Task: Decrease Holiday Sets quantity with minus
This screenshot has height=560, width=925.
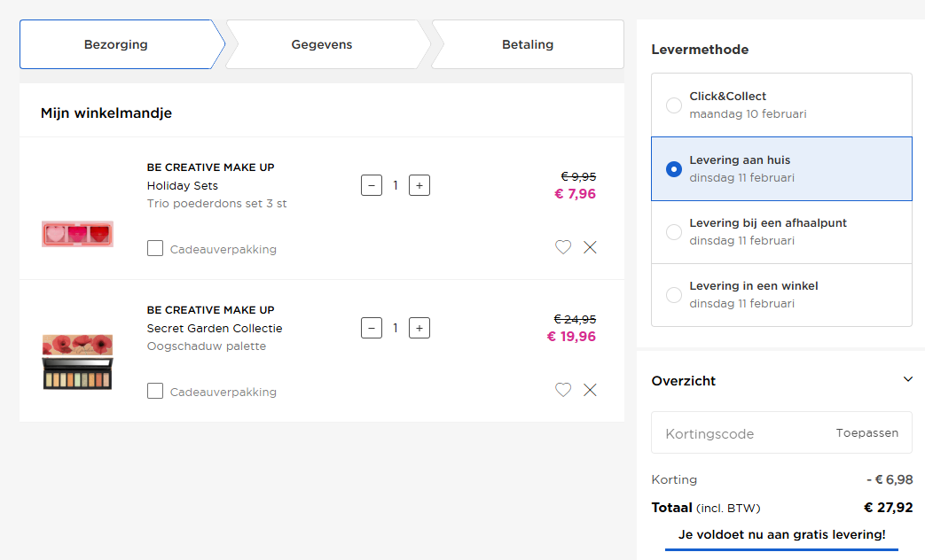Action: click(x=372, y=185)
